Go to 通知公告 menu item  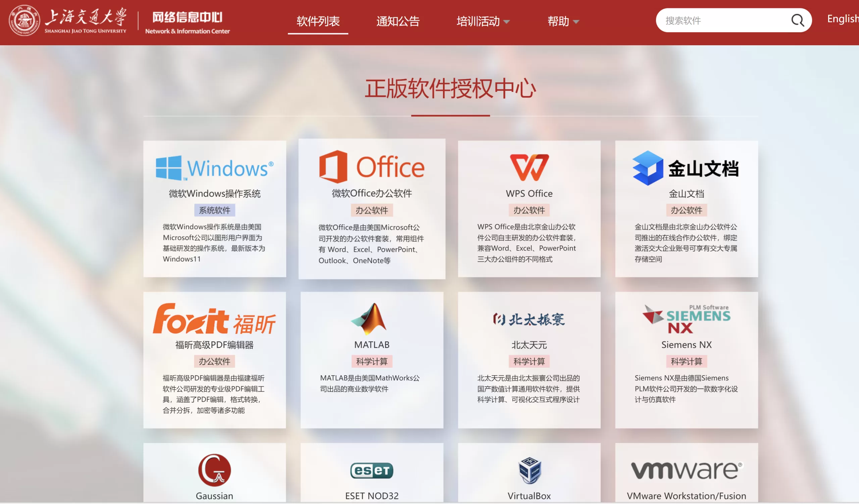pos(398,21)
